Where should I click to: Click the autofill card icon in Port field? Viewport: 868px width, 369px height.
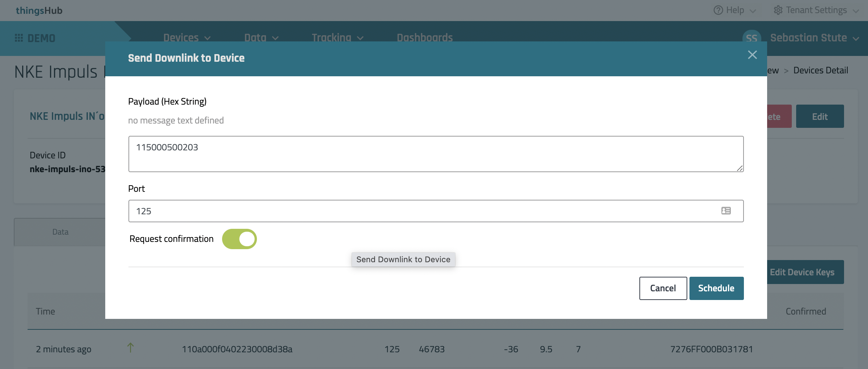(x=726, y=211)
